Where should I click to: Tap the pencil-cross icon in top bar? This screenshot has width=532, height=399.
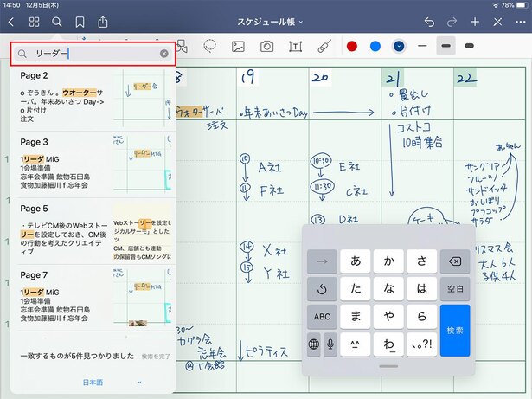click(x=497, y=23)
